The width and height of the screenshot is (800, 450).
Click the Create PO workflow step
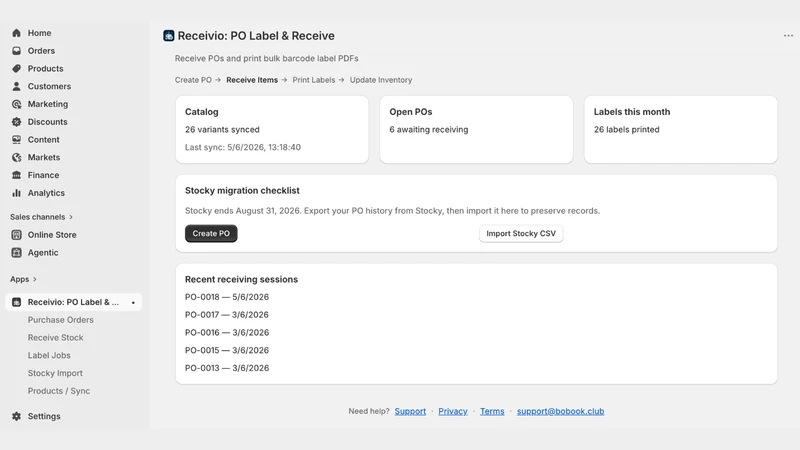193,80
